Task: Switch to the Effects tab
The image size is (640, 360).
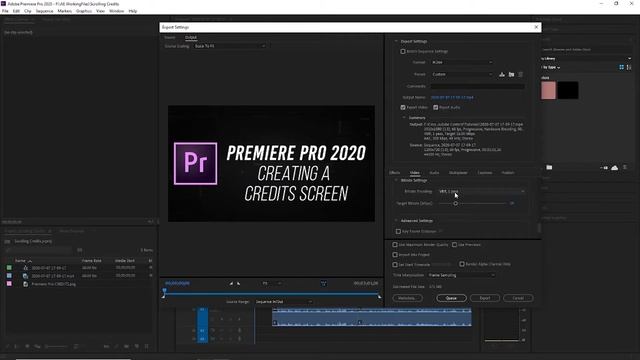Action: point(394,173)
